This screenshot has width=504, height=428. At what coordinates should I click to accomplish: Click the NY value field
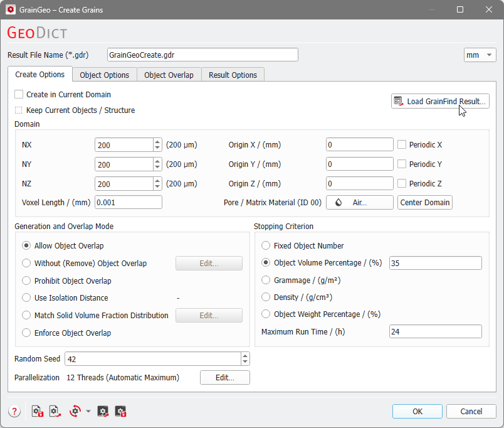click(x=124, y=164)
